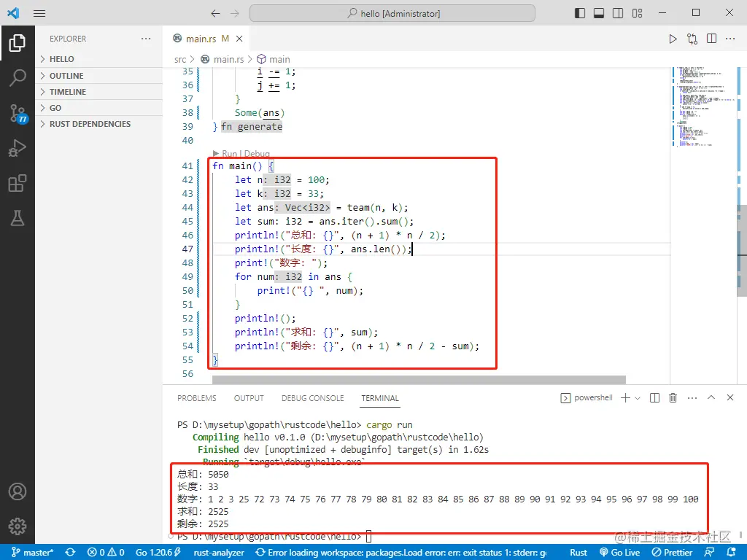Image resolution: width=747 pixels, height=560 pixels.
Task: Close the main.rs editor tab
Action: tap(239, 39)
